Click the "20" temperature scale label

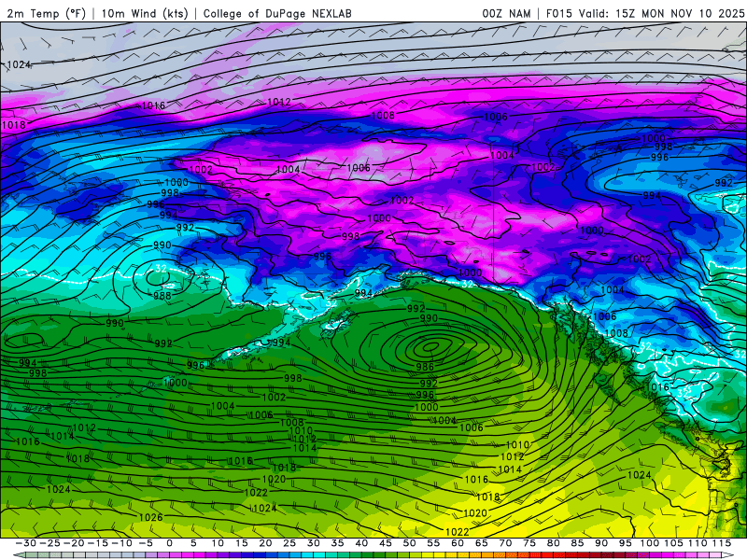coord(265,543)
